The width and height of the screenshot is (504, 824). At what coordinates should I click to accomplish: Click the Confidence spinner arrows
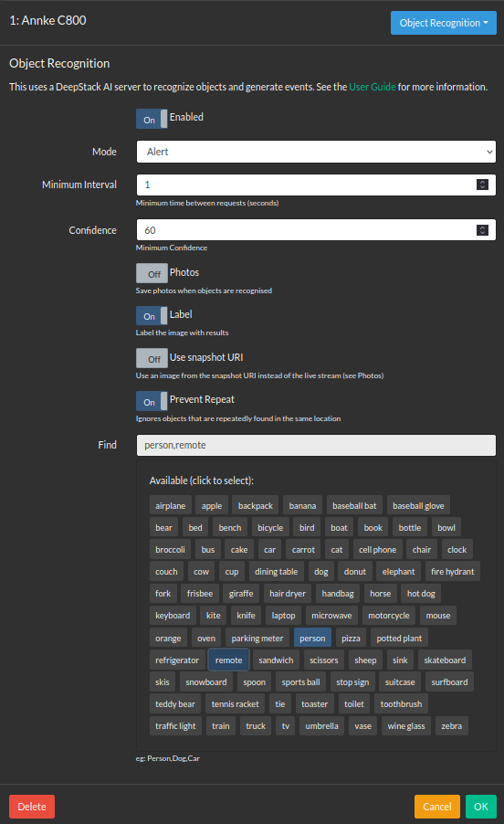tap(482, 230)
